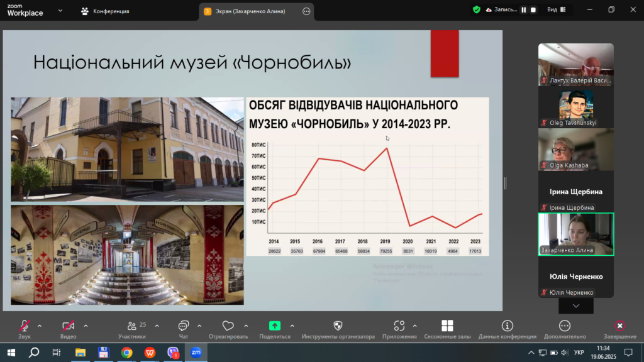Viewport: 644px width, 362px height.
Task: Open Viber from the taskbar
Action: pos(173,353)
